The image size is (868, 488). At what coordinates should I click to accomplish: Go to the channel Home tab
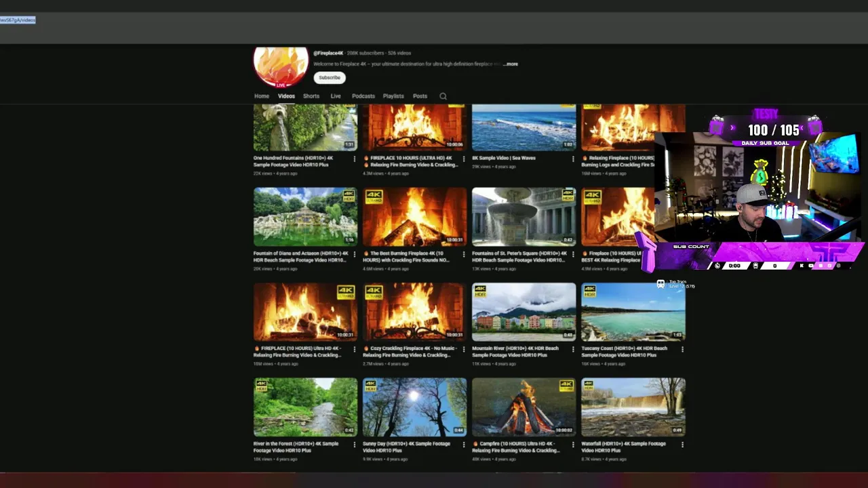(261, 96)
